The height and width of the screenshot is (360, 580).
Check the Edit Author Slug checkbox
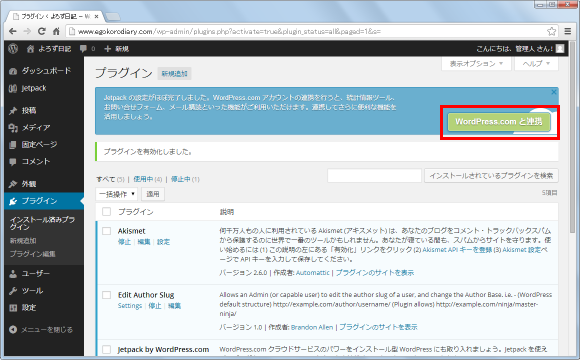[x=107, y=295]
